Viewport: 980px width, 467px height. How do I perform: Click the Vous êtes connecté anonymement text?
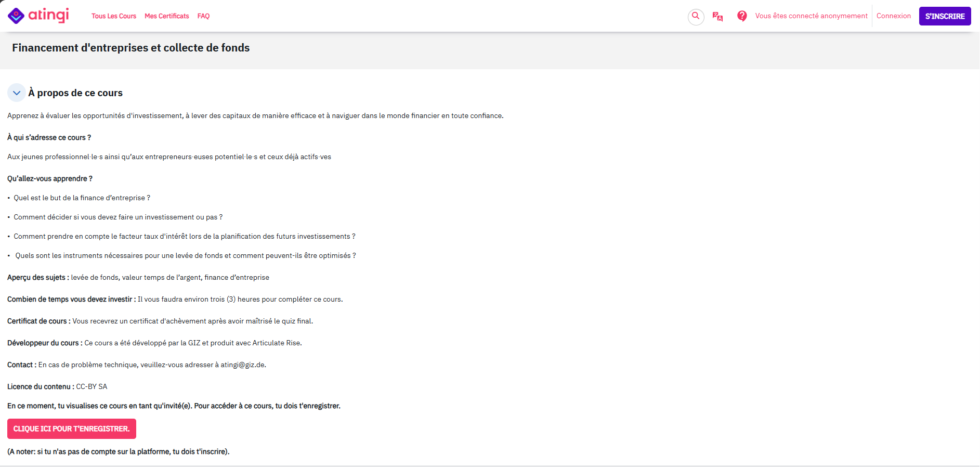click(811, 16)
